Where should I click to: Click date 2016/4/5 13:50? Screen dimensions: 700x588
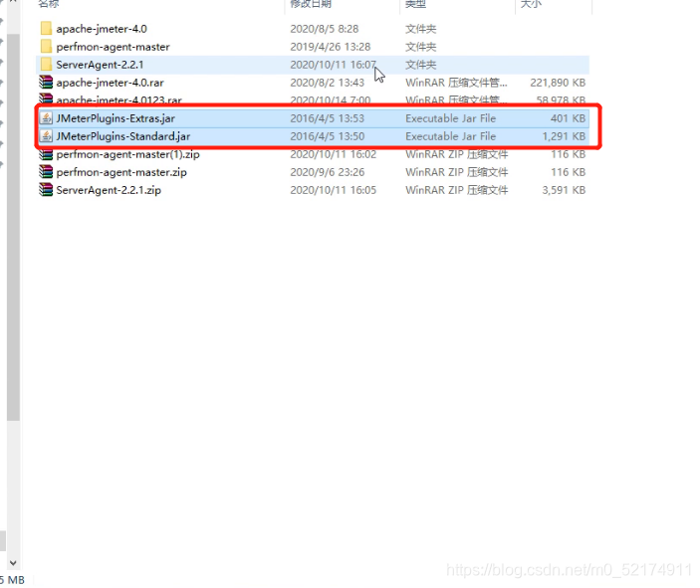[328, 136]
